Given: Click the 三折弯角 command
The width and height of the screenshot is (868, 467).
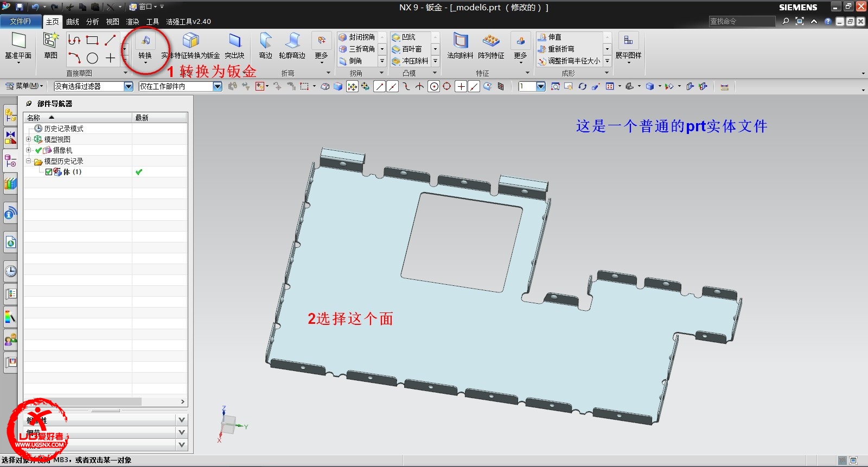Looking at the screenshot, I should coord(357,49).
